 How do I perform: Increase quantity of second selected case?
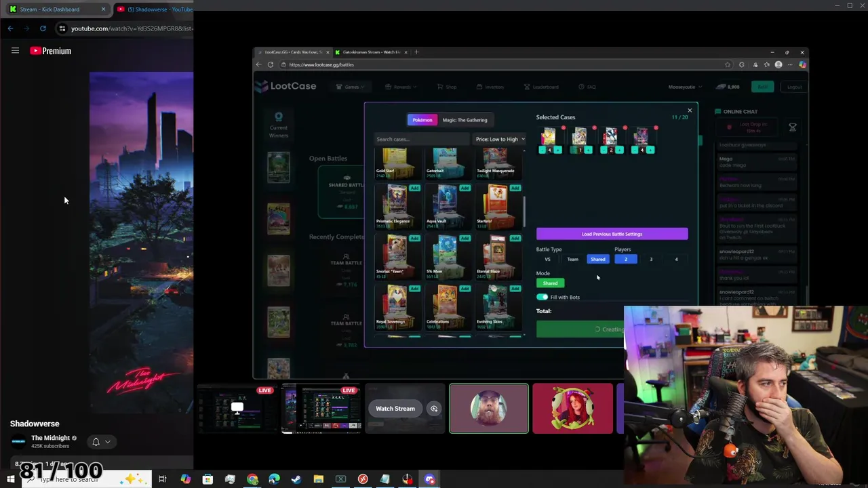click(589, 150)
